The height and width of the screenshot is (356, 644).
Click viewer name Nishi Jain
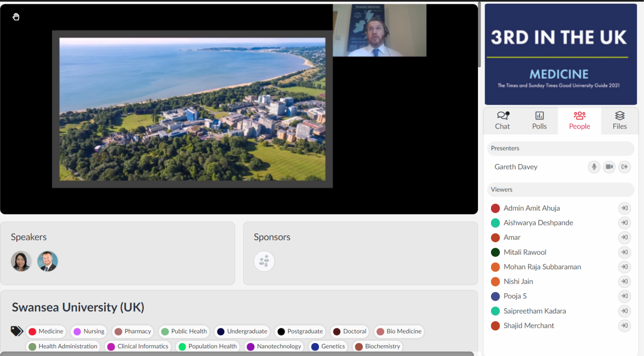518,281
